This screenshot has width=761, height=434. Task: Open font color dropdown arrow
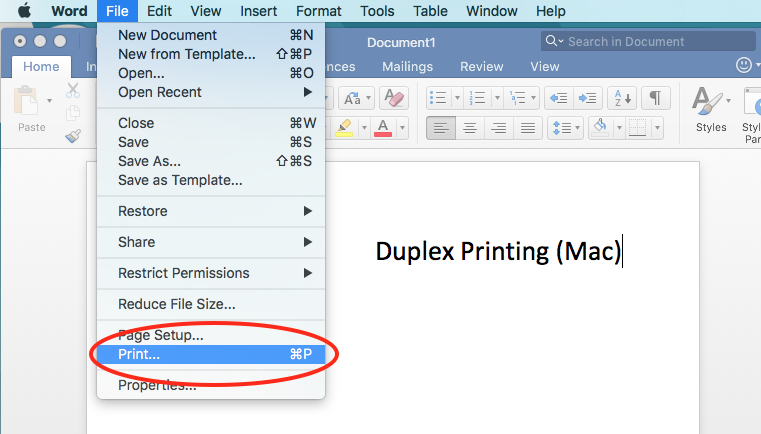[402, 128]
